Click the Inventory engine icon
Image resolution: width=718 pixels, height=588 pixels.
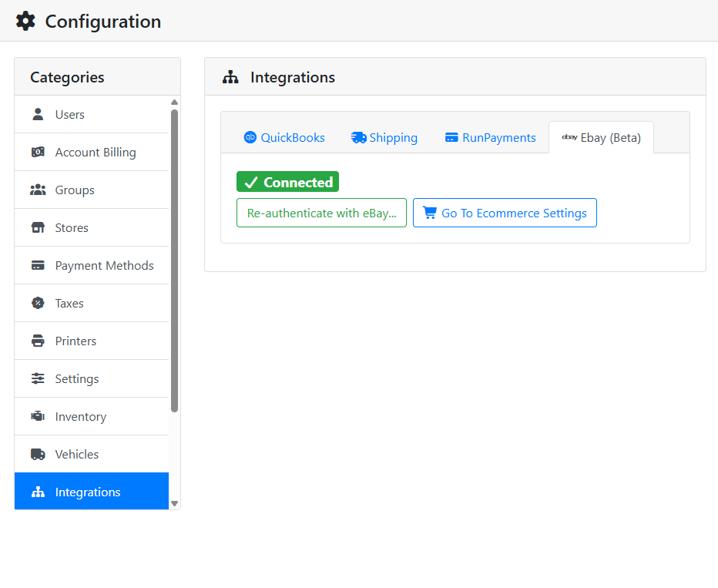point(38,416)
